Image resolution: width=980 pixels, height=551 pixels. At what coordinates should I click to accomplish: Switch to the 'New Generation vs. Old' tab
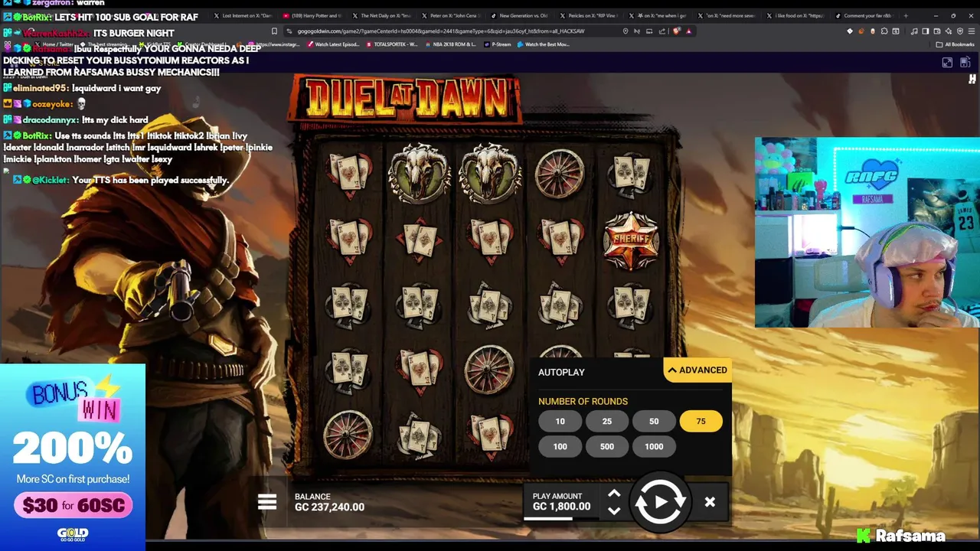pos(521,15)
